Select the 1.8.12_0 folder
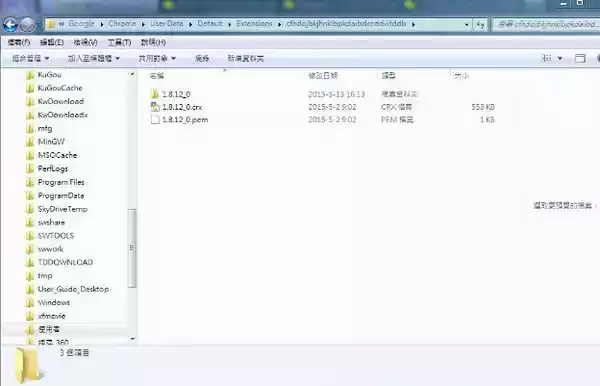 coord(171,94)
